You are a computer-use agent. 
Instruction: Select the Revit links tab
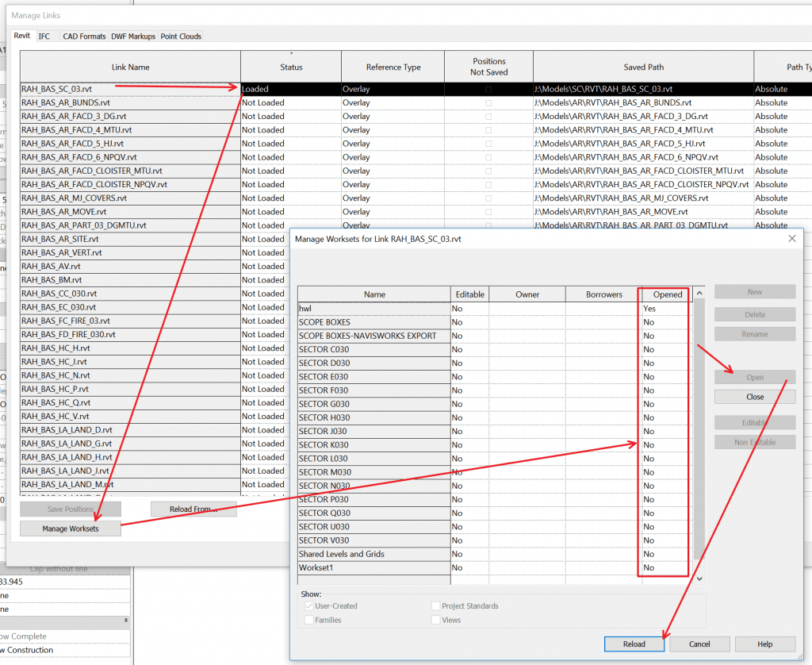tap(21, 36)
